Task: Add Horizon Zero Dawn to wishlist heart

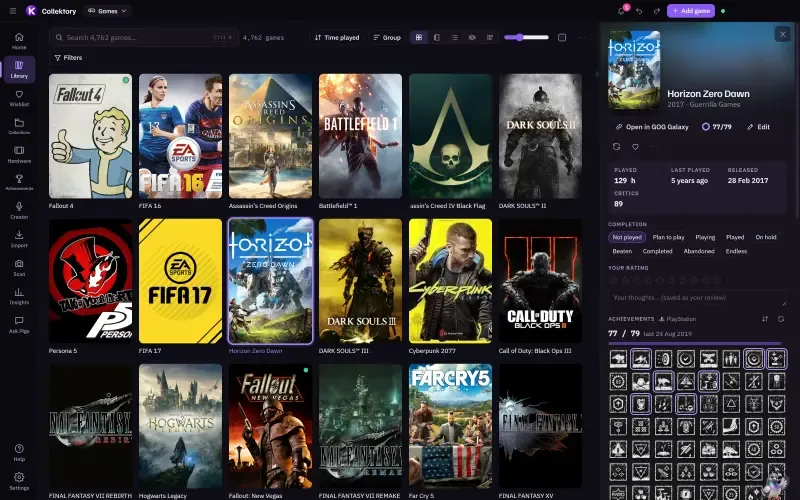Action: point(635,146)
